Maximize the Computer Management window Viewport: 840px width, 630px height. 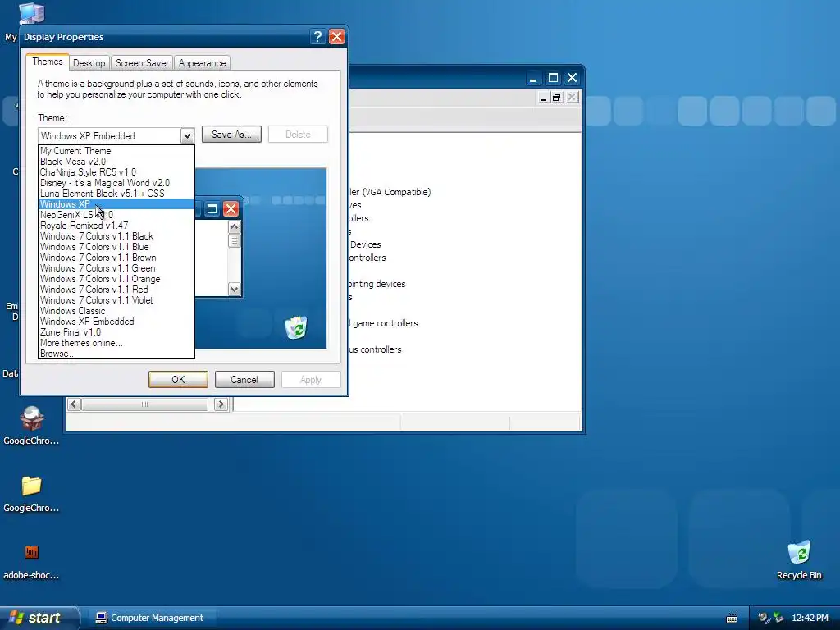[553, 78]
